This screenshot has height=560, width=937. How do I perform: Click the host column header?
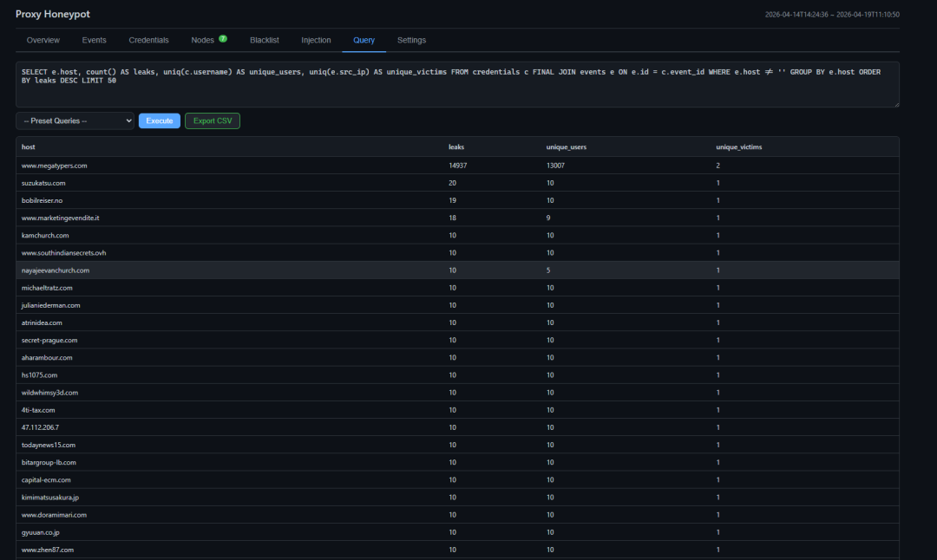click(28, 147)
